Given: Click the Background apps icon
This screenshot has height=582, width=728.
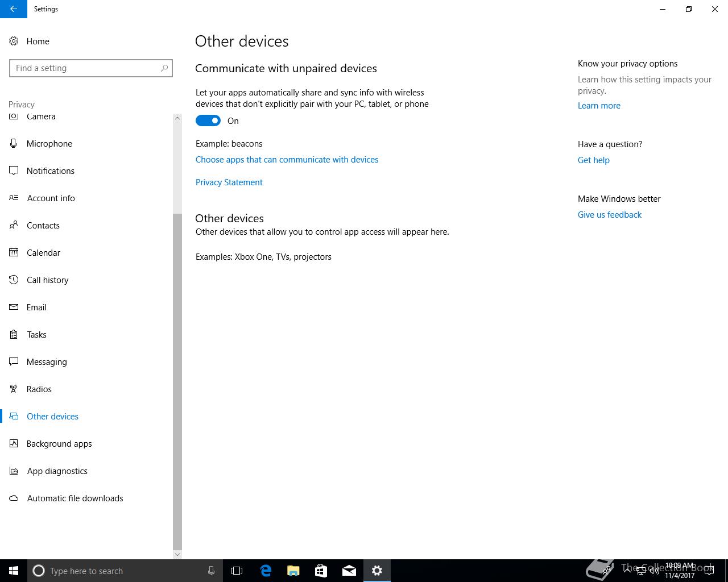Looking at the screenshot, I should tap(14, 443).
